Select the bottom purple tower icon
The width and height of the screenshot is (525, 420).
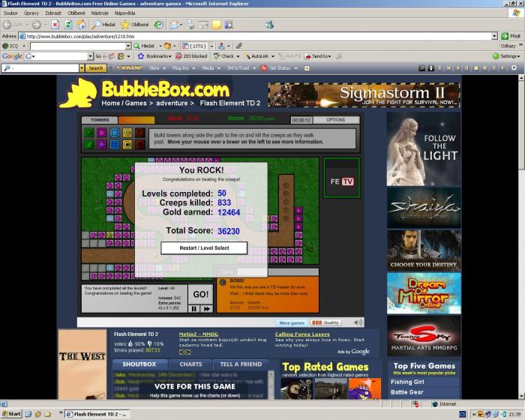pyautogui.click(x=102, y=144)
